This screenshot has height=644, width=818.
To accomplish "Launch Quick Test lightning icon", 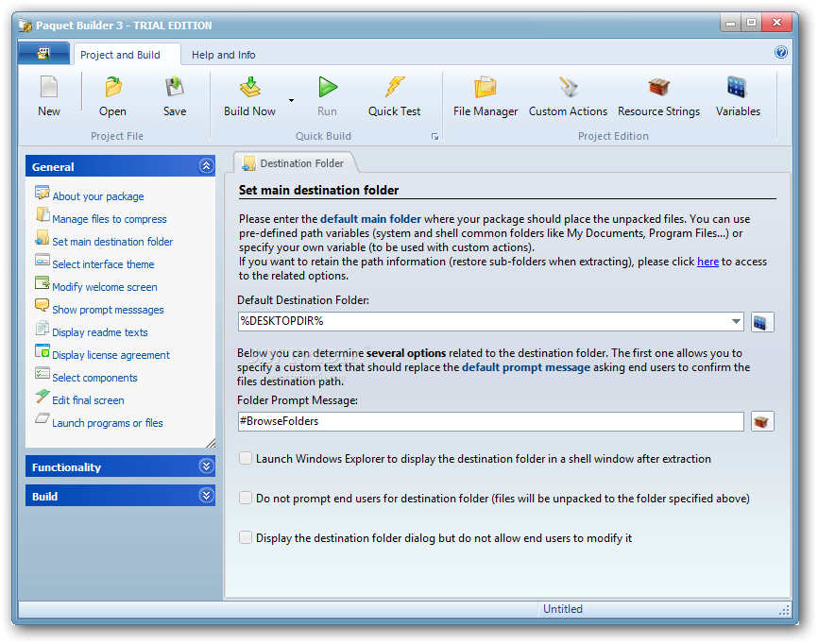I will [395, 87].
